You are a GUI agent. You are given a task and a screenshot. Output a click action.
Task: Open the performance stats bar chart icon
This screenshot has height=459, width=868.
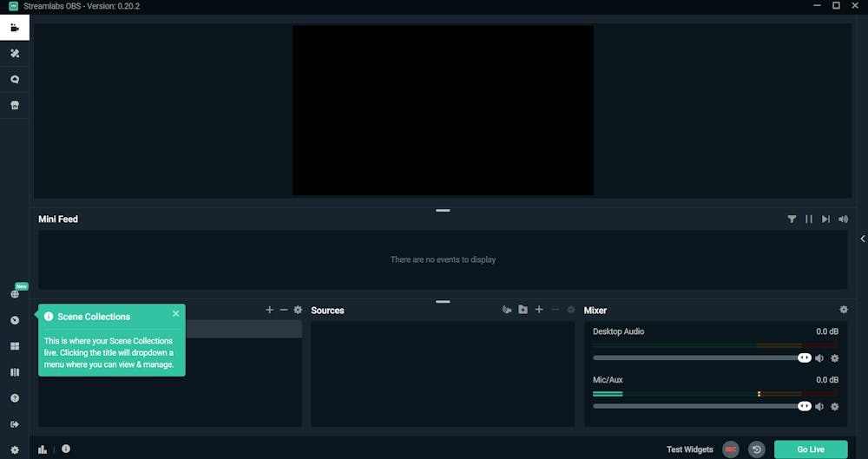tap(42, 449)
